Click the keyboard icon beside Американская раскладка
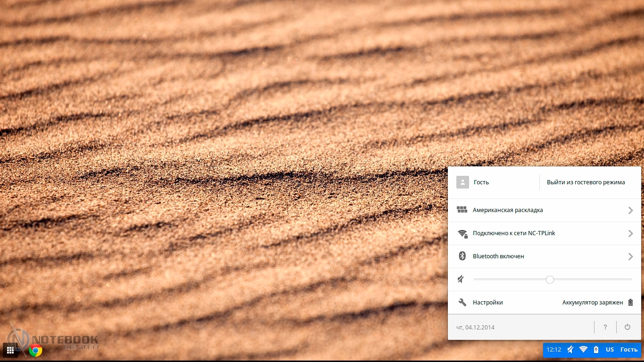 pos(462,210)
